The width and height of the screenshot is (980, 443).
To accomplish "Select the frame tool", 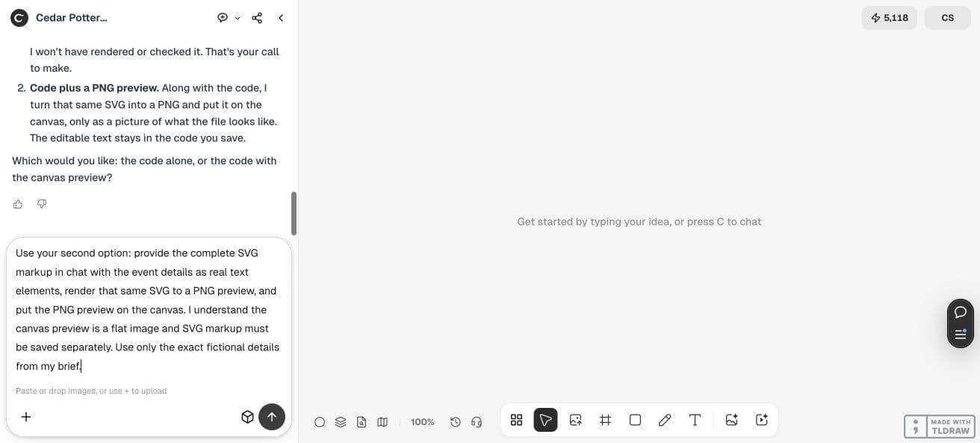I will [x=605, y=420].
